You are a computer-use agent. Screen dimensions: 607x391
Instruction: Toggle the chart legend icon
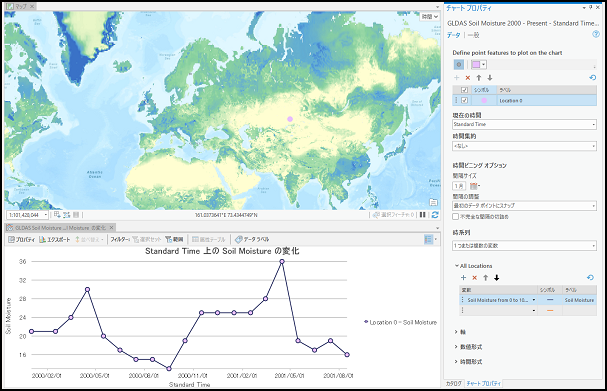[428, 240]
